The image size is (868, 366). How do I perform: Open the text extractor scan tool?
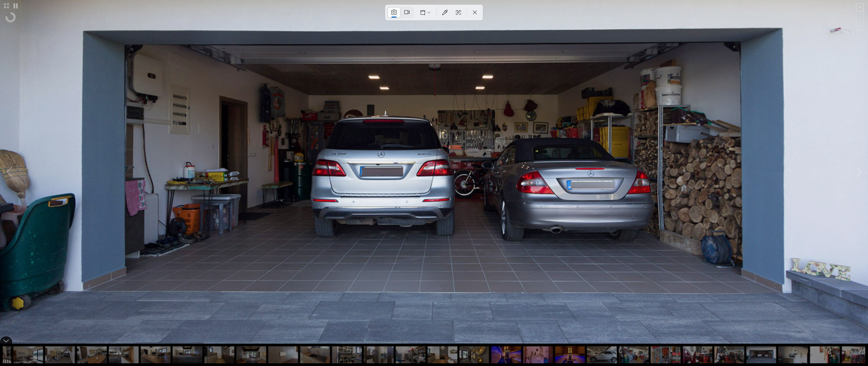tap(458, 12)
